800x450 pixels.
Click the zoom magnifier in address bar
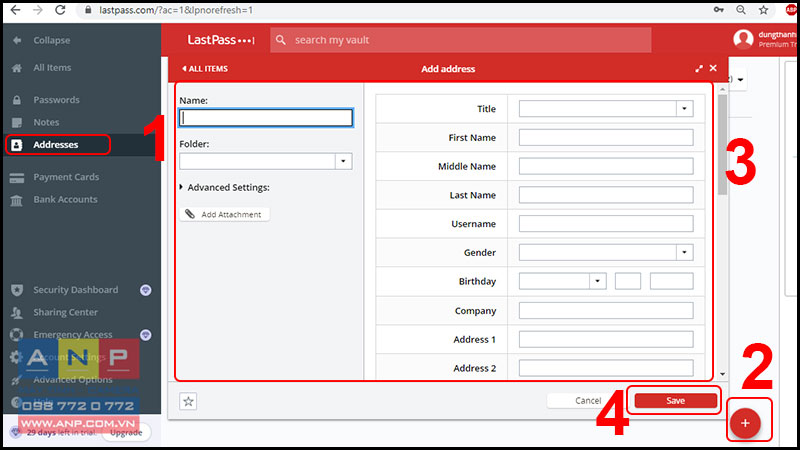point(741,10)
